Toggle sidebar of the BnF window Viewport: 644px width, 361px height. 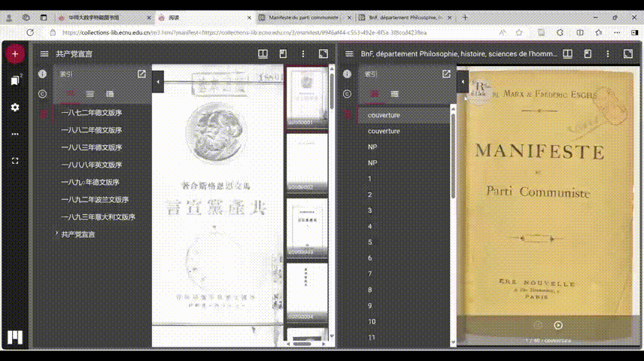[349, 54]
